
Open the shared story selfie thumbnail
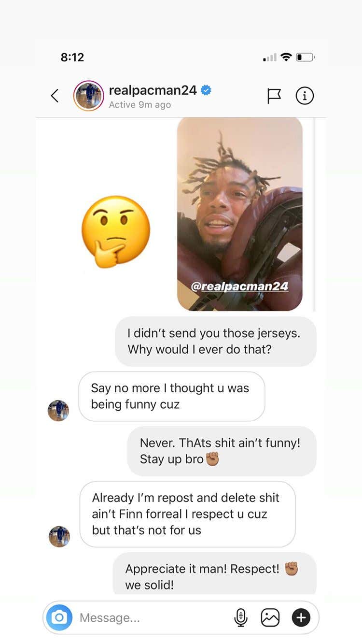(240, 214)
